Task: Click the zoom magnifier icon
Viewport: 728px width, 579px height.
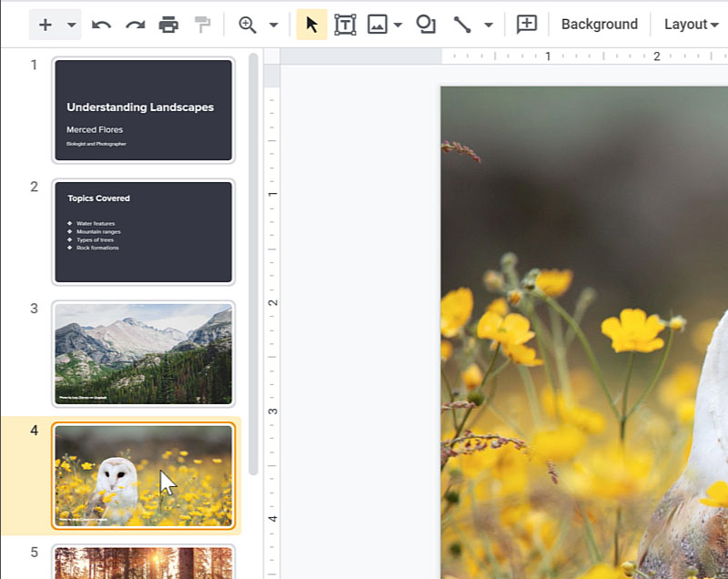Action: [x=247, y=25]
